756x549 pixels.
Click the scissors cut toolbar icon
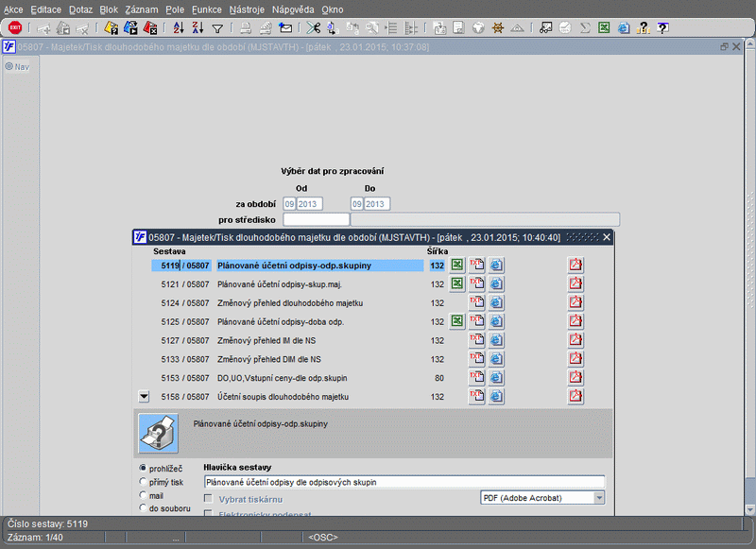[314, 28]
